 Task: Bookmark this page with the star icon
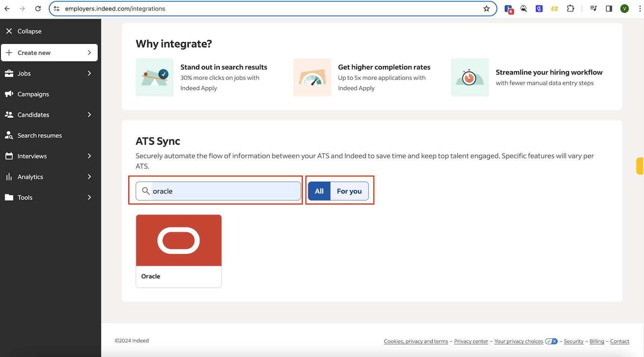click(x=487, y=8)
